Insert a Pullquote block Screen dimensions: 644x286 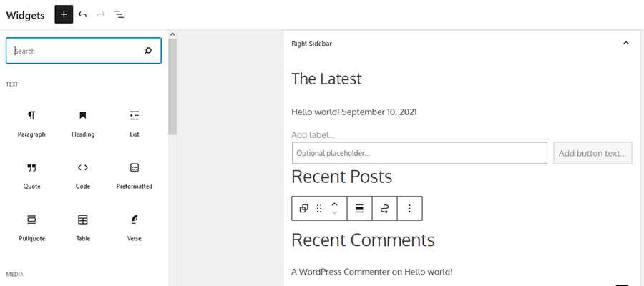click(x=31, y=225)
